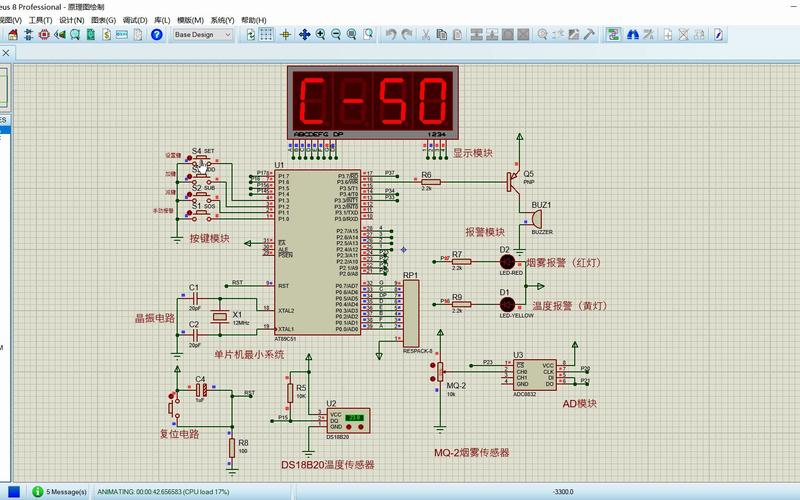Zoom to view entire sheet
The height and width of the screenshot is (500, 800).
click(352, 35)
